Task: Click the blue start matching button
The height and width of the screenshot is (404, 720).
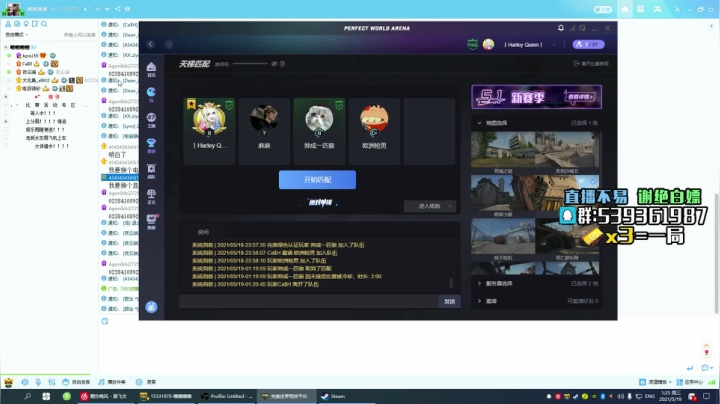Action: click(x=317, y=180)
